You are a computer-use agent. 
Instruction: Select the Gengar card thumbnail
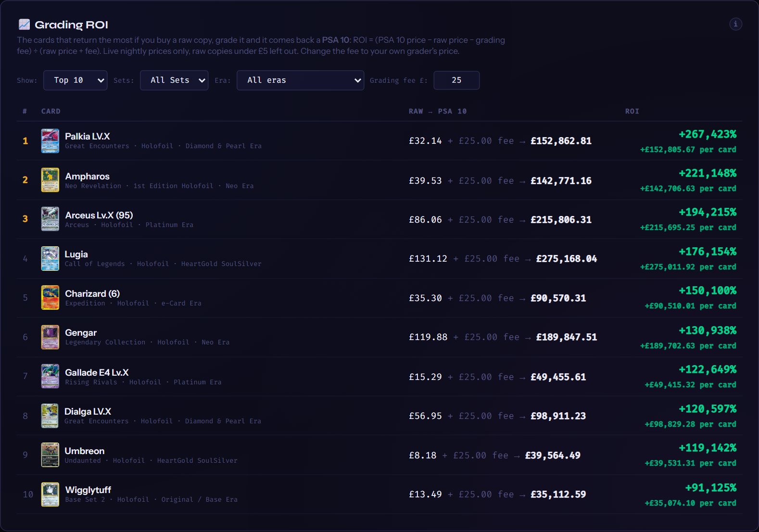coord(50,337)
